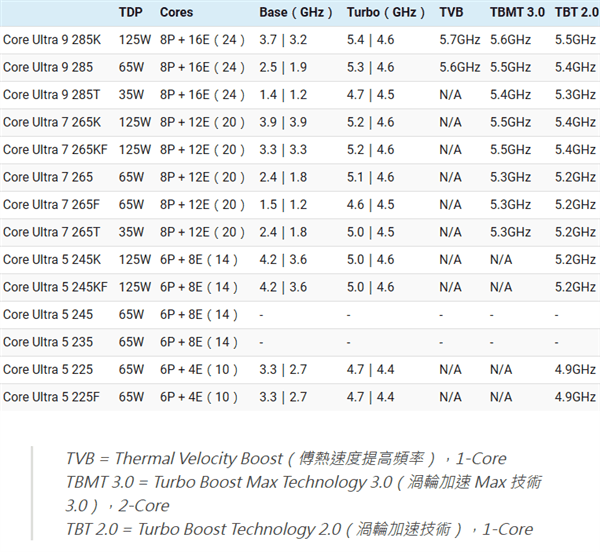Click turbo value 4.7 | 4.5 of 285T
The image size is (600, 552).
tap(370, 94)
